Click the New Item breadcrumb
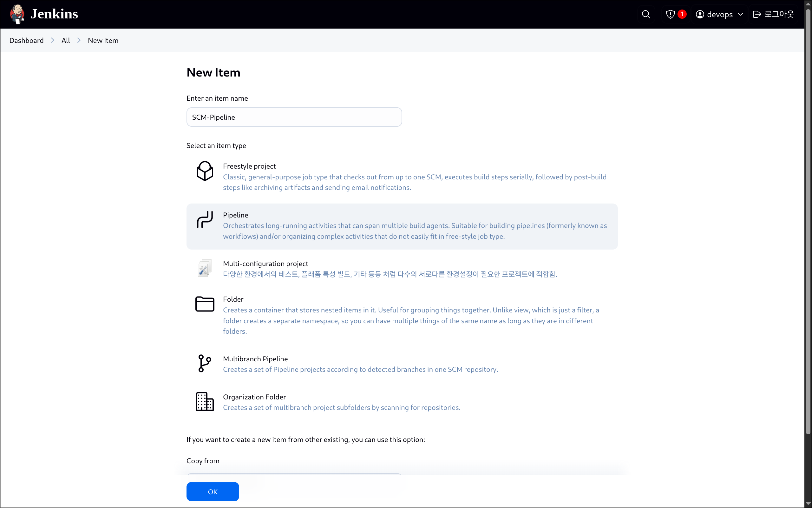 coord(103,40)
